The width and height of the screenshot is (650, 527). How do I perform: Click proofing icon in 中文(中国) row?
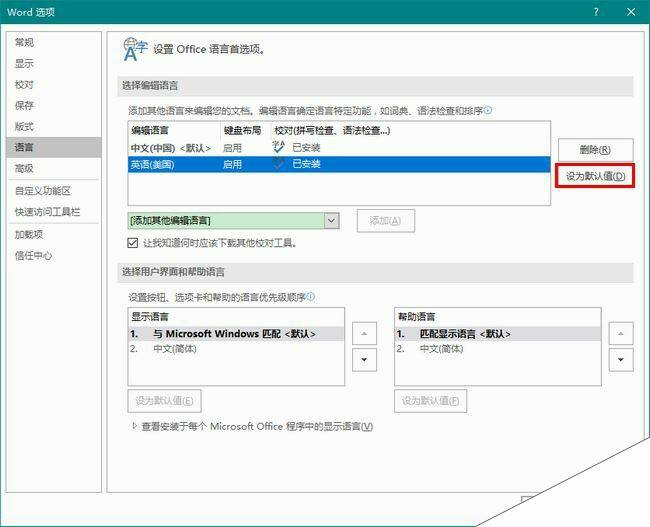tap(279, 147)
